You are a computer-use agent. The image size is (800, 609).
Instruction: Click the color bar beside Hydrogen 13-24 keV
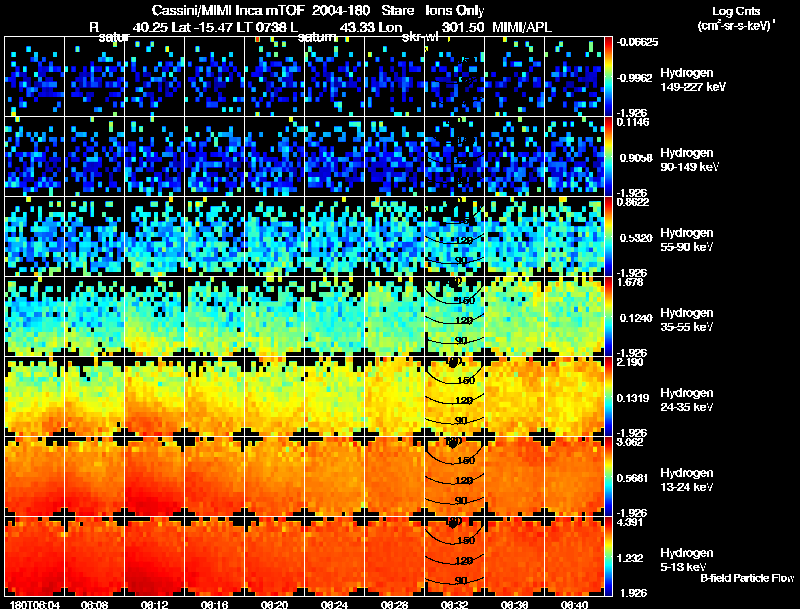point(608,477)
